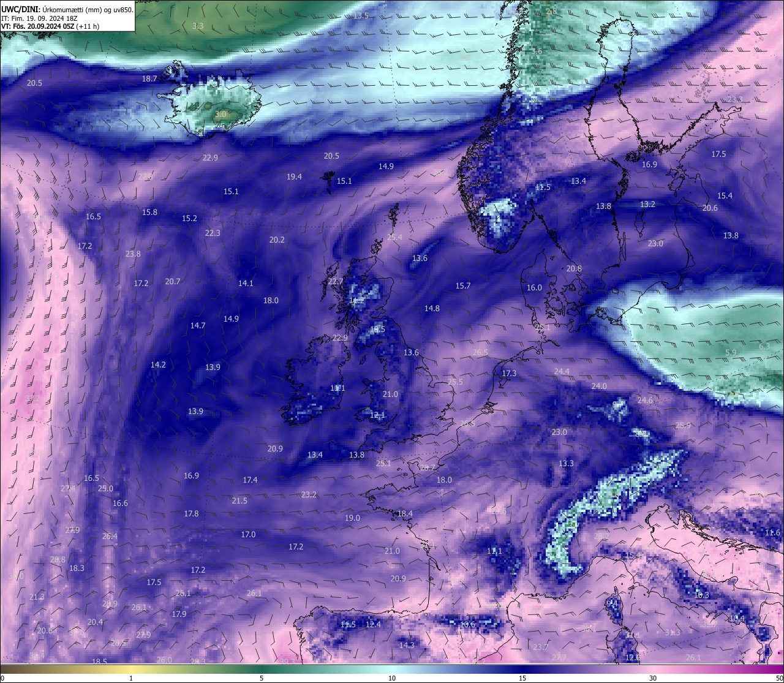Click the 13.5 value along the top edge

(361, 15)
